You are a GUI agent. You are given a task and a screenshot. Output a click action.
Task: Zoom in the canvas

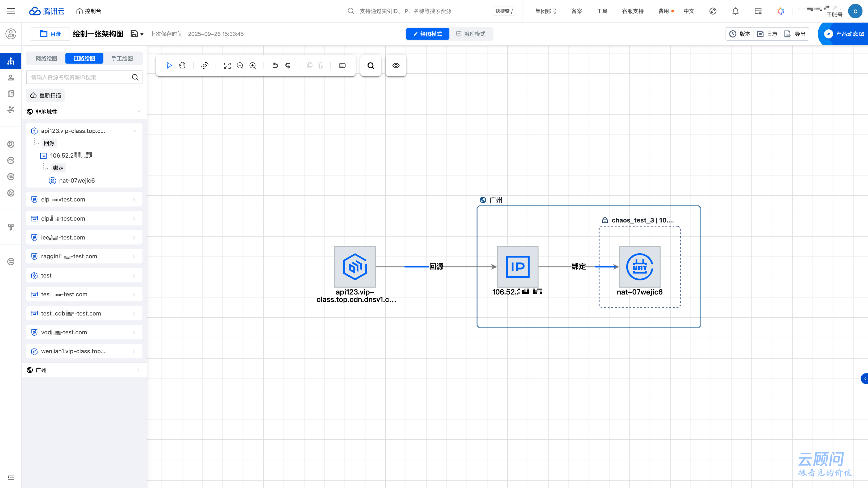click(x=253, y=65)
